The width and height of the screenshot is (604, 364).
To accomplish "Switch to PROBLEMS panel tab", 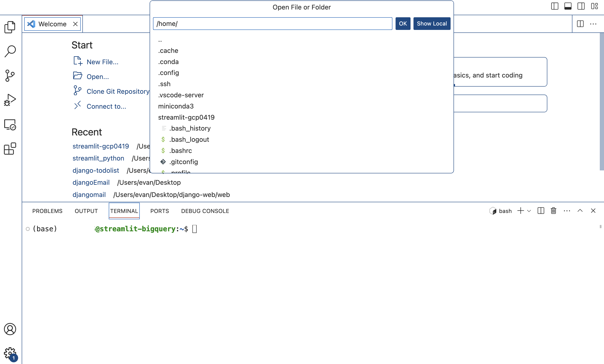I will 47,211.
